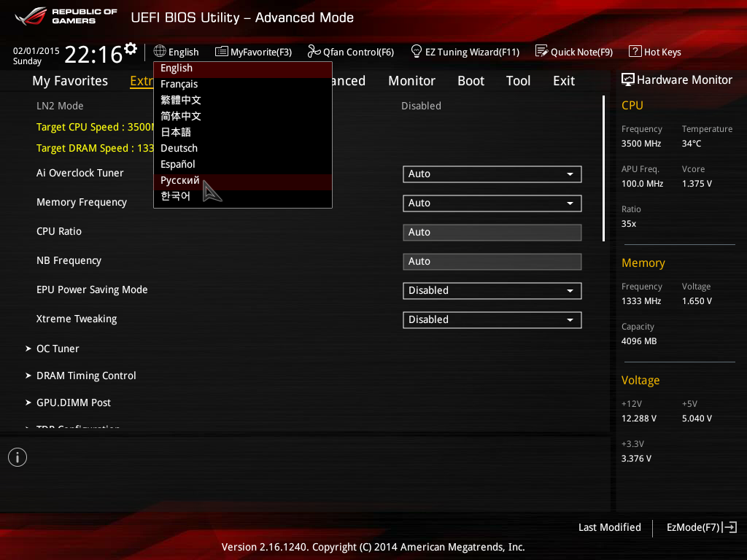The width and height of the screenshot is (747, 560).
Task: Launch EZ Tuning Wizard(F11) label
Action: click(472, 52)
